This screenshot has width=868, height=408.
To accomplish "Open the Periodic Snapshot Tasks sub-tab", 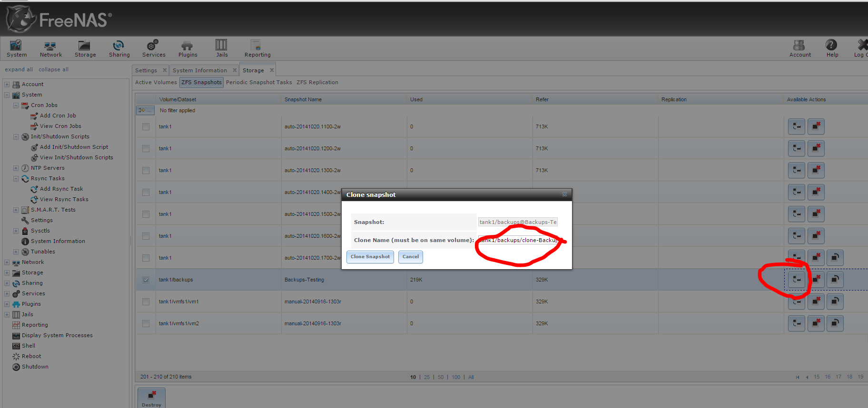I will [259, 82].
